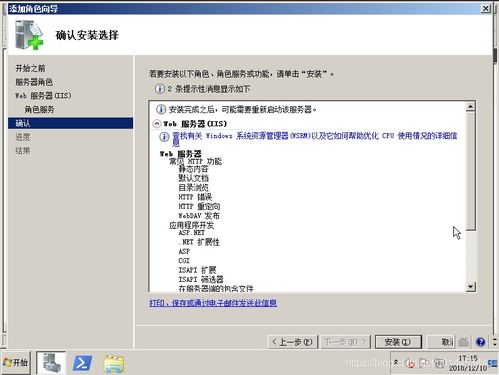Go back with 上一步 button
Viewport: 499px width, 375px height.
[292, 342]
